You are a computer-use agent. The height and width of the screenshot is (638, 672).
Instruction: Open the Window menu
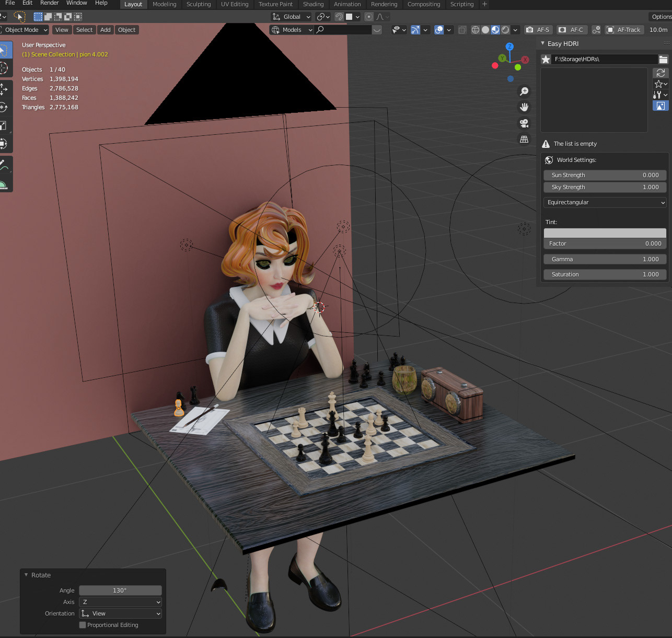[x=76, y=3]
